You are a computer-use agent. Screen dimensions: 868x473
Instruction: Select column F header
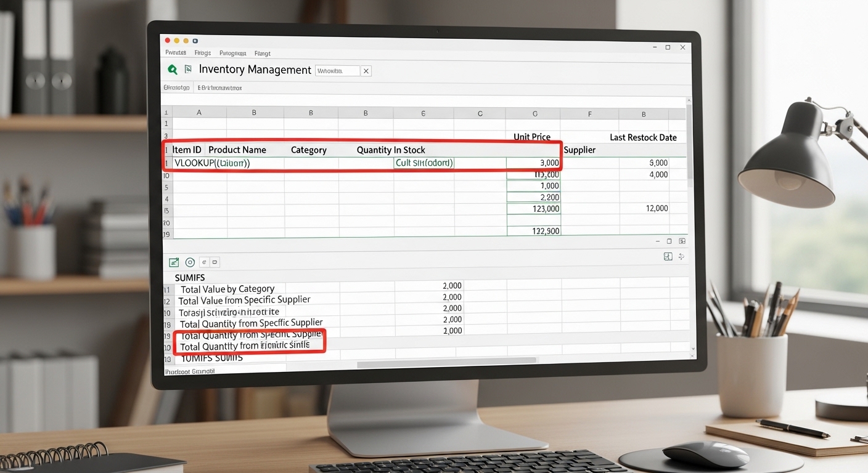589,114
